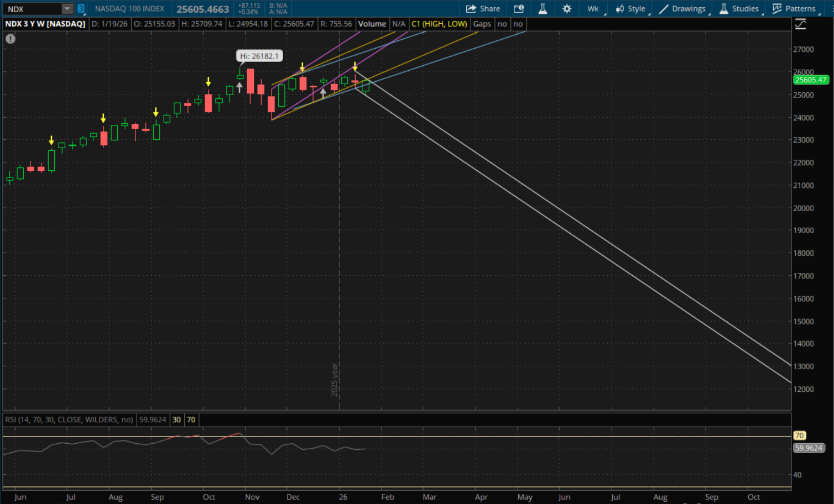
Task: Click the Gaps label in the chart header
Action: click(482, 24)
